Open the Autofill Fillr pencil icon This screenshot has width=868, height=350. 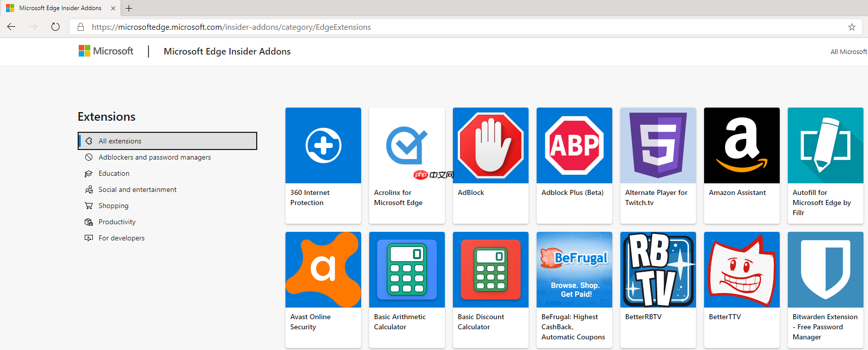click(826, 145)
